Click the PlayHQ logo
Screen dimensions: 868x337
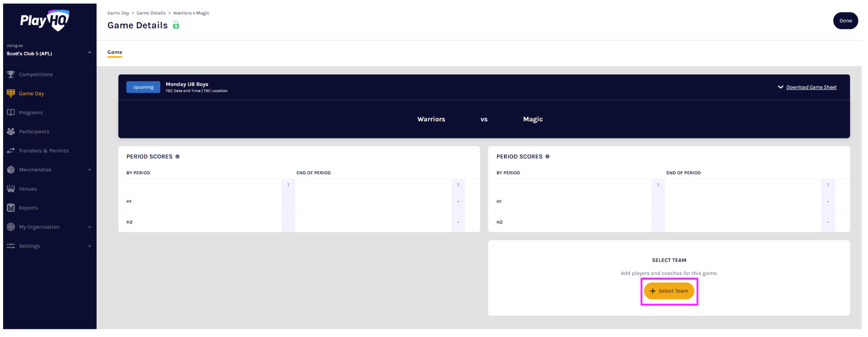[x=45, y=20]
